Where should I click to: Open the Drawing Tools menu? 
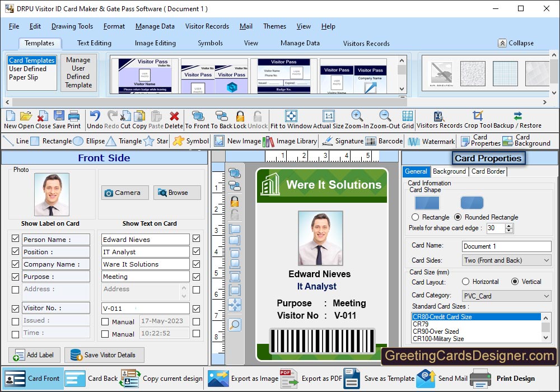72,26
